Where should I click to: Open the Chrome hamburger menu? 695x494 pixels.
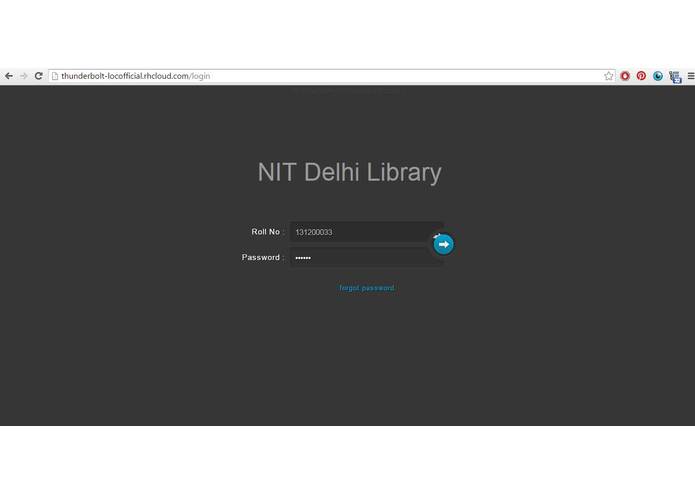(x=691, y=76)
